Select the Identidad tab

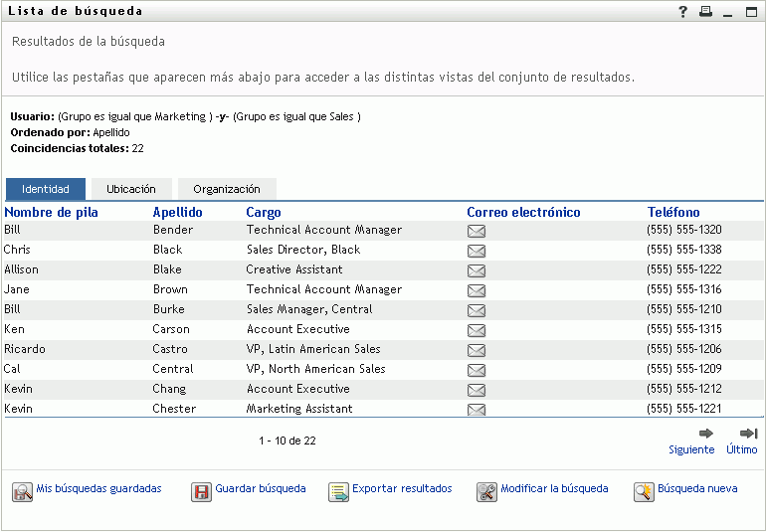[x=46, y=189]
